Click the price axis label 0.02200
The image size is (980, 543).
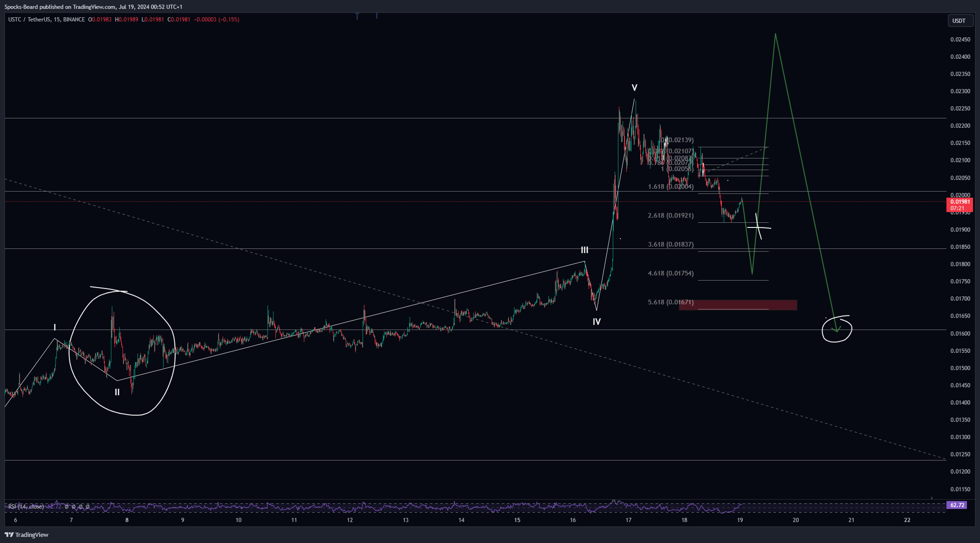coord(960,126)
